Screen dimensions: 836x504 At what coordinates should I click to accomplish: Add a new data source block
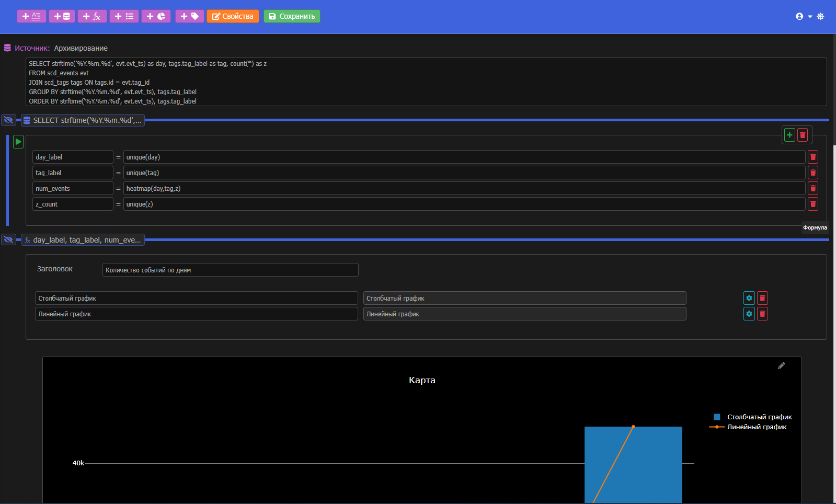[x=62, y=16]
